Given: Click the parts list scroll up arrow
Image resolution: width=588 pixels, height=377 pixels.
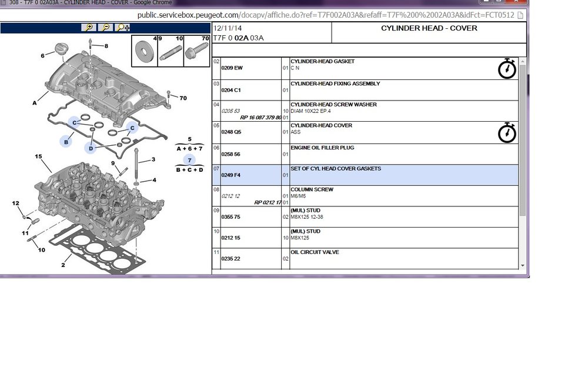Looking at the screenshot, I should click(522, 61).
